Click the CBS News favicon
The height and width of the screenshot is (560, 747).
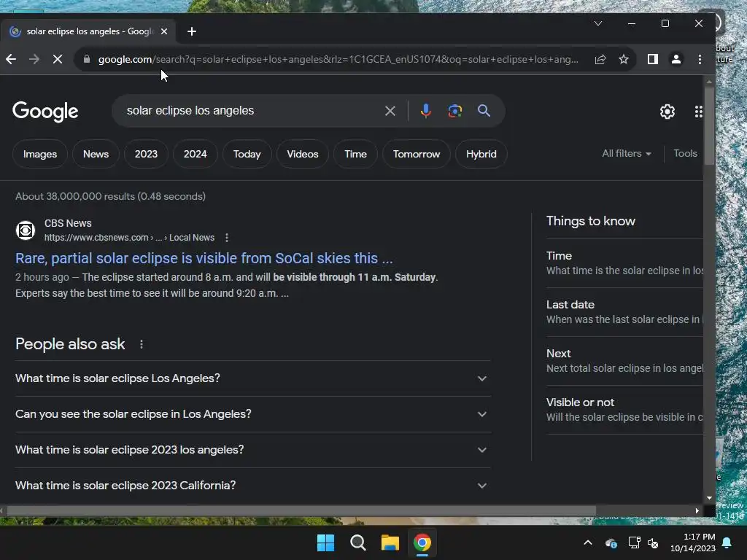(26, 230)
